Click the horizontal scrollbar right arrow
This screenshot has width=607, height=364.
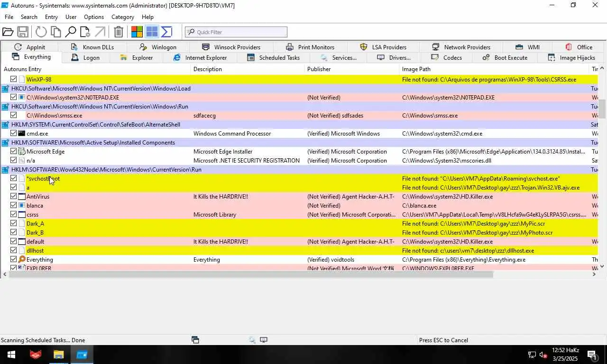point(595,274)
